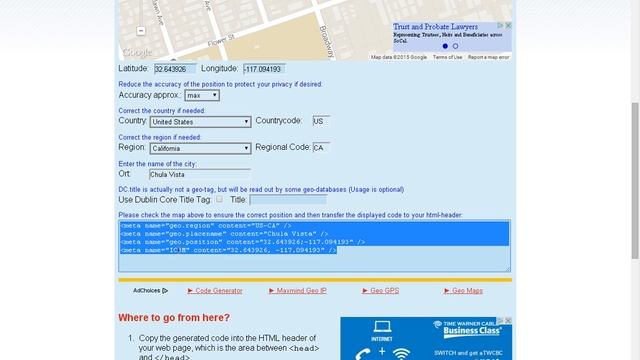This screenshot has width=640, height=360.
Task: Open AdChoices info icon on lawyers ad
Action: 500,25
